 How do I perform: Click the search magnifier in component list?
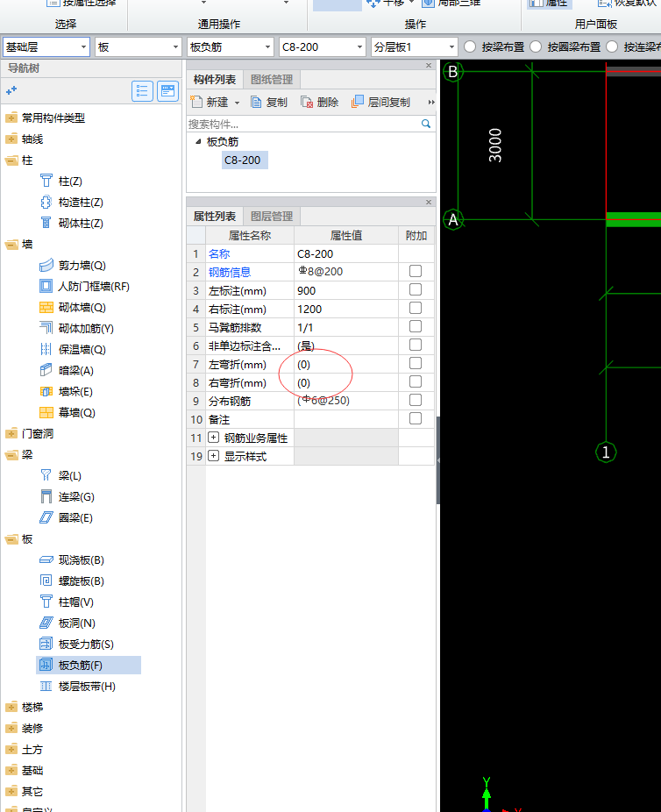click(426, 124)
